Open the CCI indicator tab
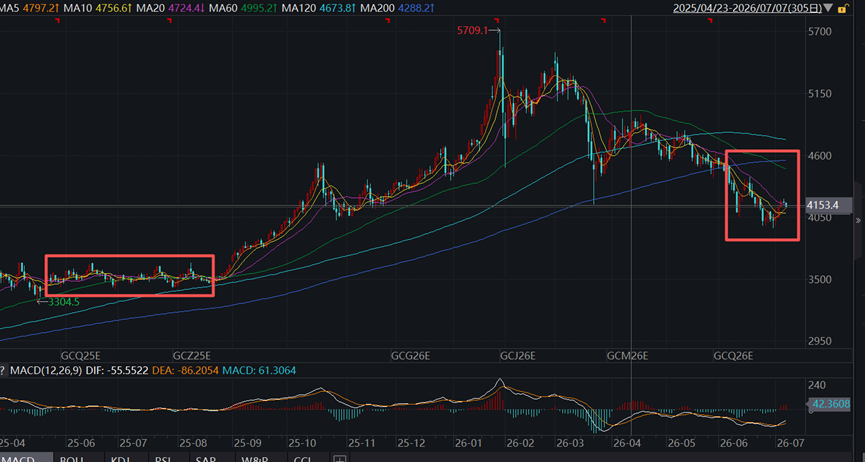865x462 pixels. (302, 459)
